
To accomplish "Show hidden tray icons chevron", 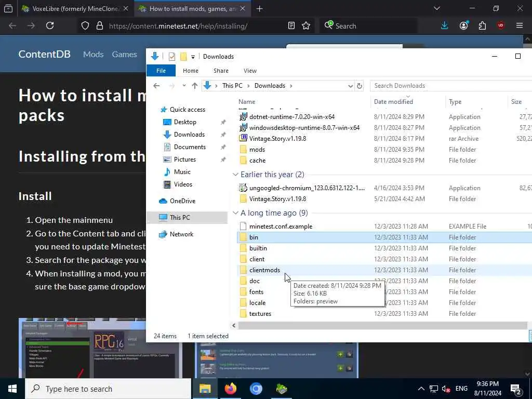I will [421, 389].
